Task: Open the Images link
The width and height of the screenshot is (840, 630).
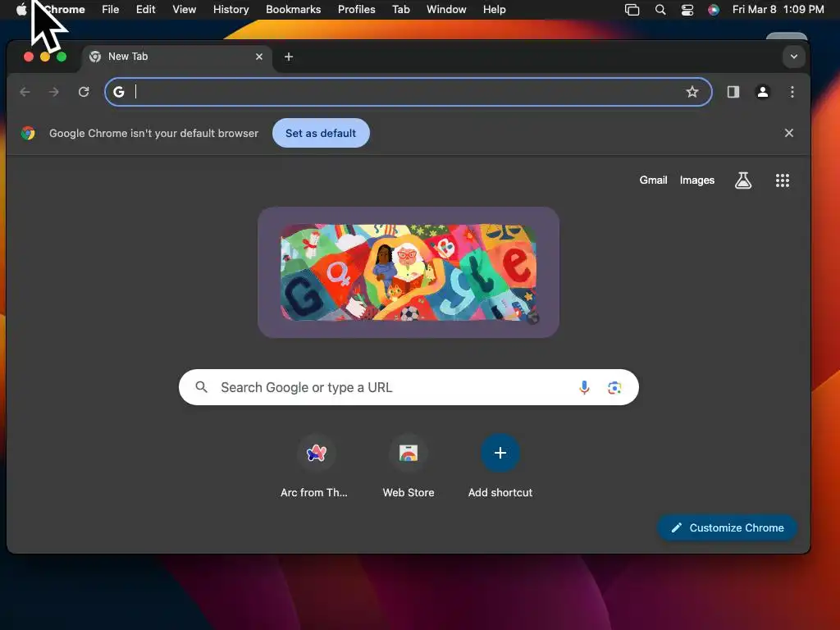Action: click(x=697, y=180)
